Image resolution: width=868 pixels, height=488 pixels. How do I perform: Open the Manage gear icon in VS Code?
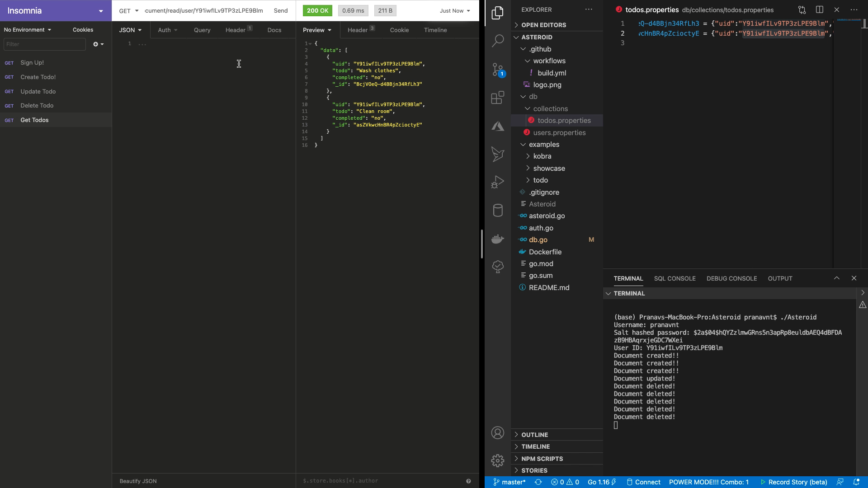498,460
